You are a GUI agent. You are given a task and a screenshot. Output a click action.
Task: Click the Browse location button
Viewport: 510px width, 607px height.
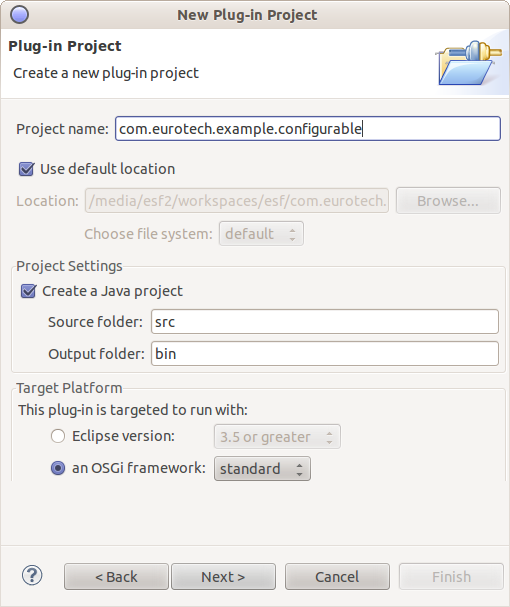[x=448, y=201]
